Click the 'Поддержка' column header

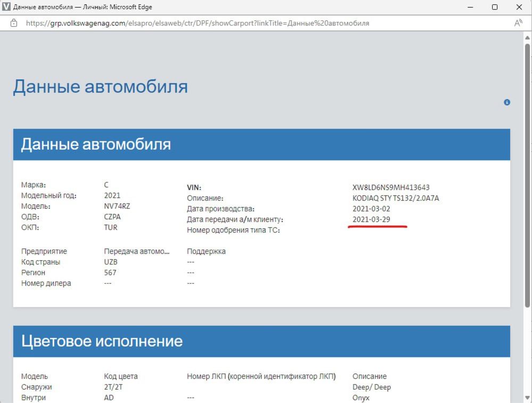(206, 251)
